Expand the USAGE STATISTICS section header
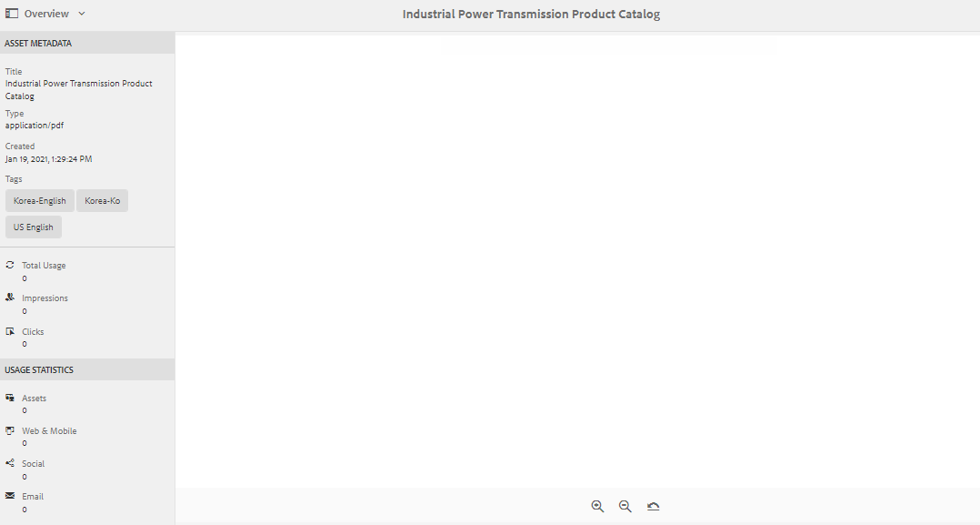The height and width of the screenshot is (525, 980). click(39, 369)
